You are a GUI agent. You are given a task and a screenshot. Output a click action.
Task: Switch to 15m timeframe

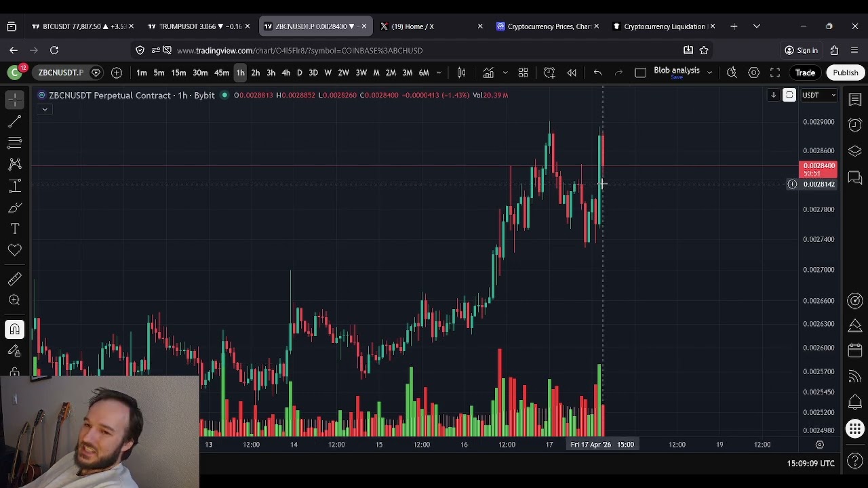tap(178, 73)
